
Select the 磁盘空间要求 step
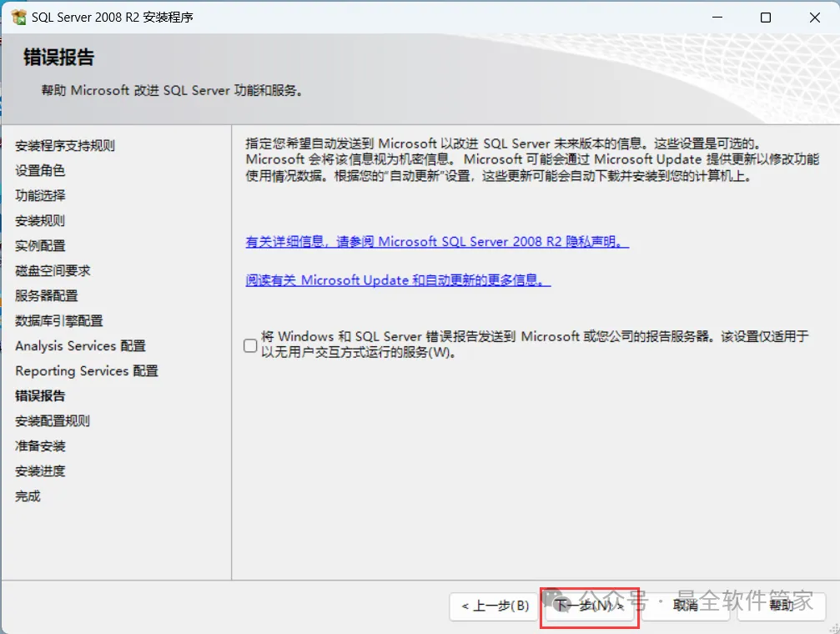coord(53,270)
